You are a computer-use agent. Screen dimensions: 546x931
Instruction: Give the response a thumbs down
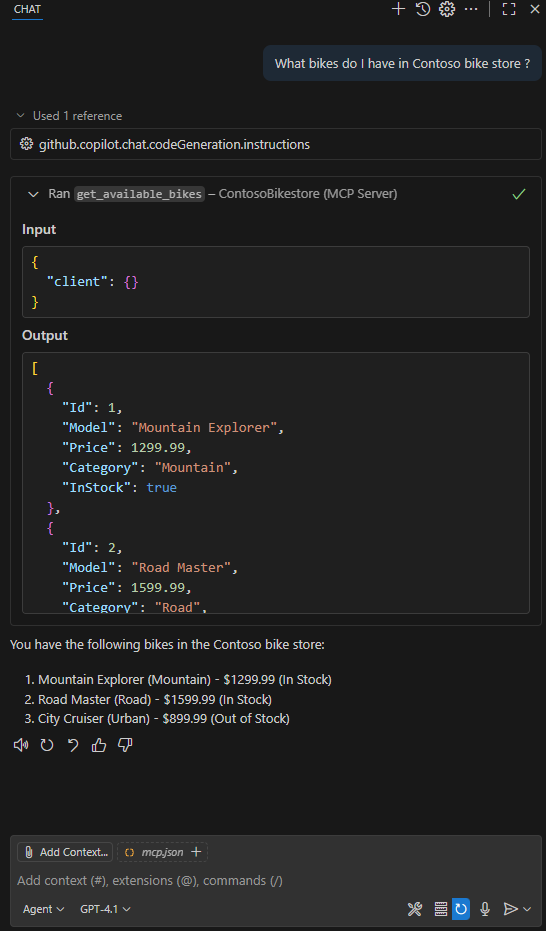tap(125, 745)
